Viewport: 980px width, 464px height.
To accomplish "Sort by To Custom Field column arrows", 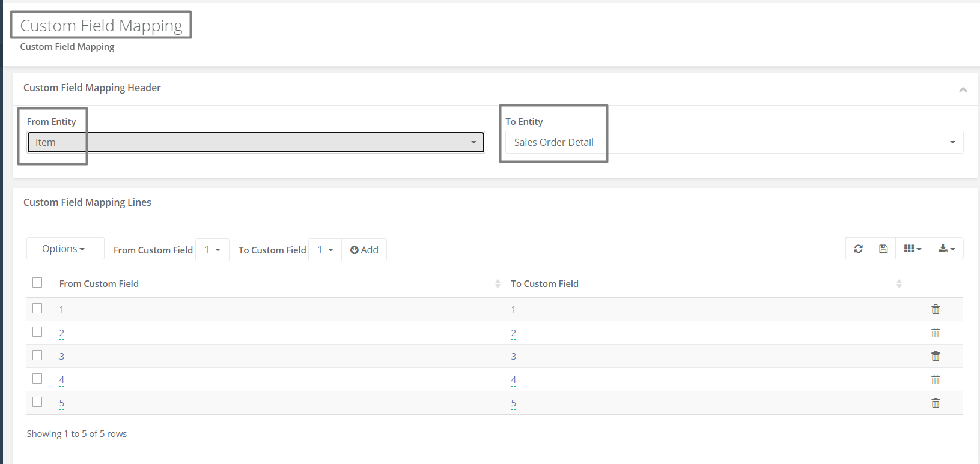I will [x=899, y=284].
